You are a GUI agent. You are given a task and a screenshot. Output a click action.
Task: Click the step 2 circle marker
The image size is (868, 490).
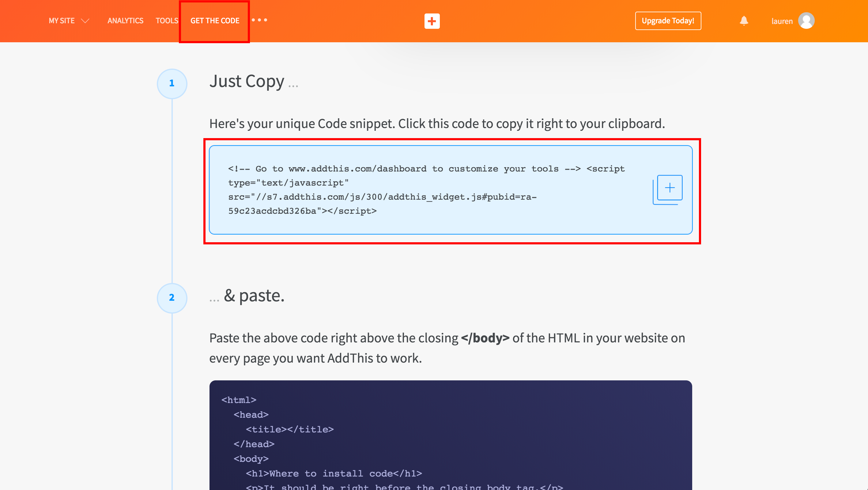tap(172, 298)
